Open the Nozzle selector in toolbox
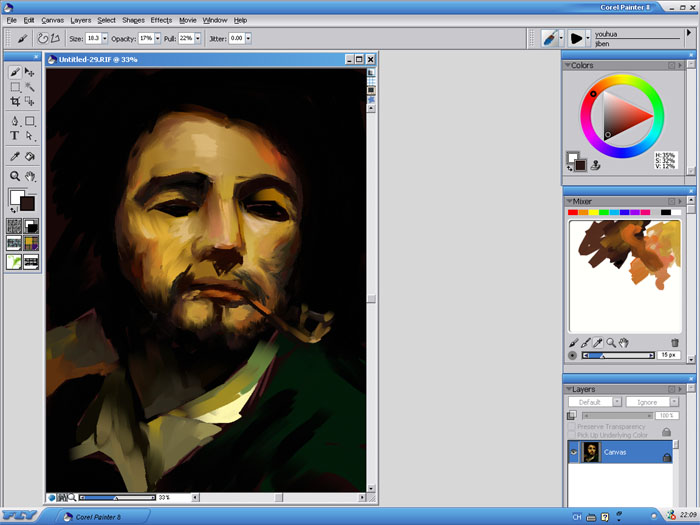This screenshot has height=525, width=700. pyautogui.click(x=31, y=262)
